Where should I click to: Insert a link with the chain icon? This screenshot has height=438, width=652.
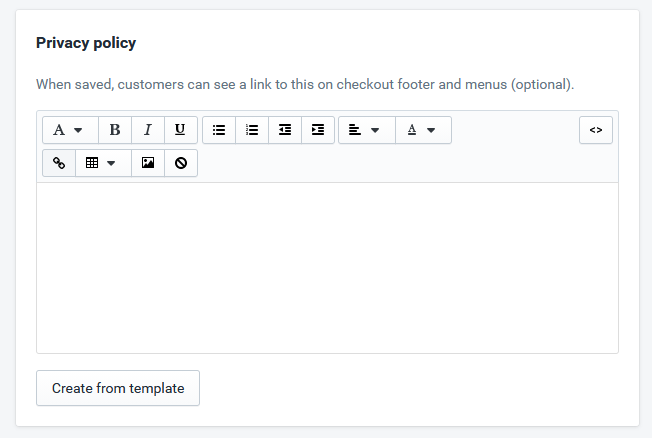pyautogui.click(x=59, y=163)
